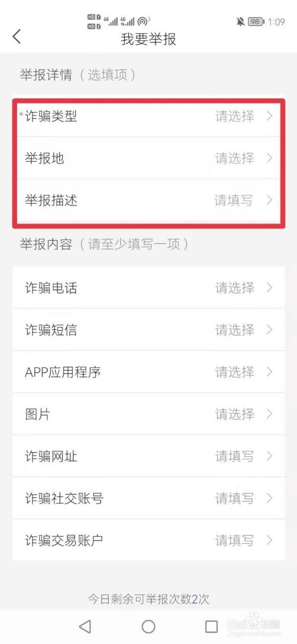Tap 请选择 next to 诈骗类型
Screen dimensions: 297x644
tap(235, 116)
